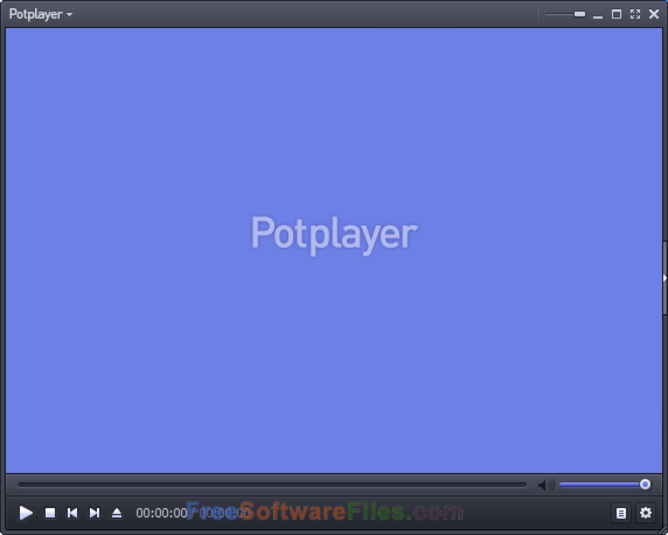Stop playback with the square Stop button
The image size is (668, 535).
click(x=50, y=513)
